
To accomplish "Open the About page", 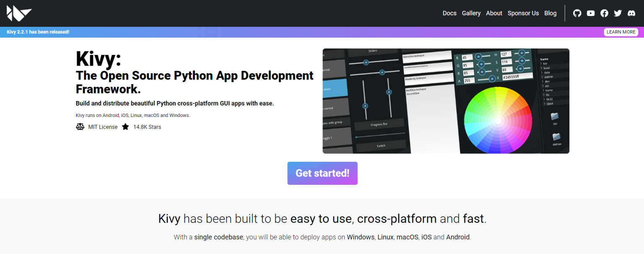I will click(494, 13).
